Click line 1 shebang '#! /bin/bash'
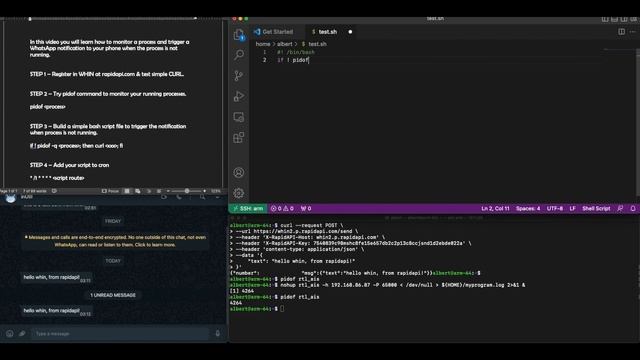Image resolution: width=640 pixels, height=360 pixels. [x=296, y=52]
